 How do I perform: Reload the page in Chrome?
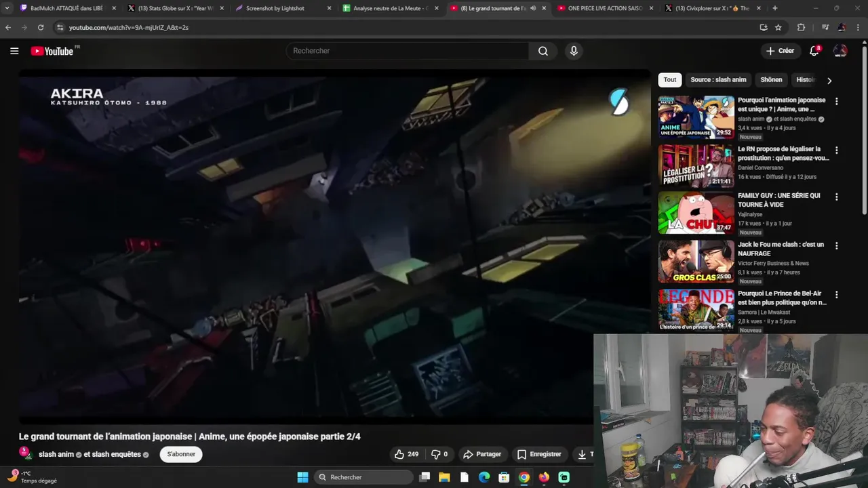41,27
